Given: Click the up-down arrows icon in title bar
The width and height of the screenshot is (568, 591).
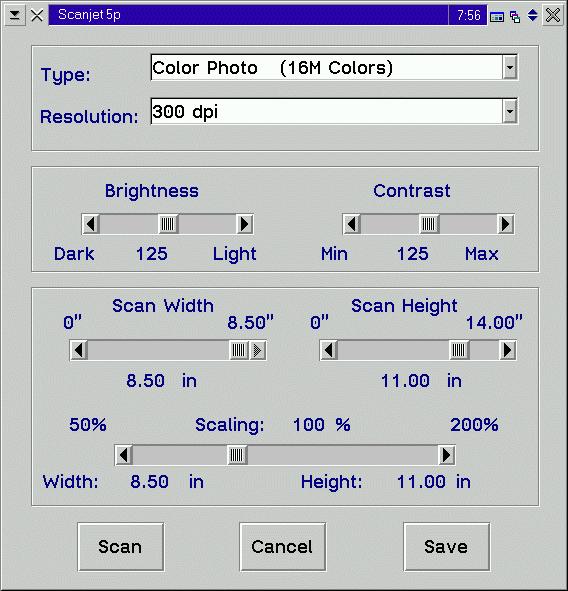Looking at the screenshot, I should pos(532,15).
